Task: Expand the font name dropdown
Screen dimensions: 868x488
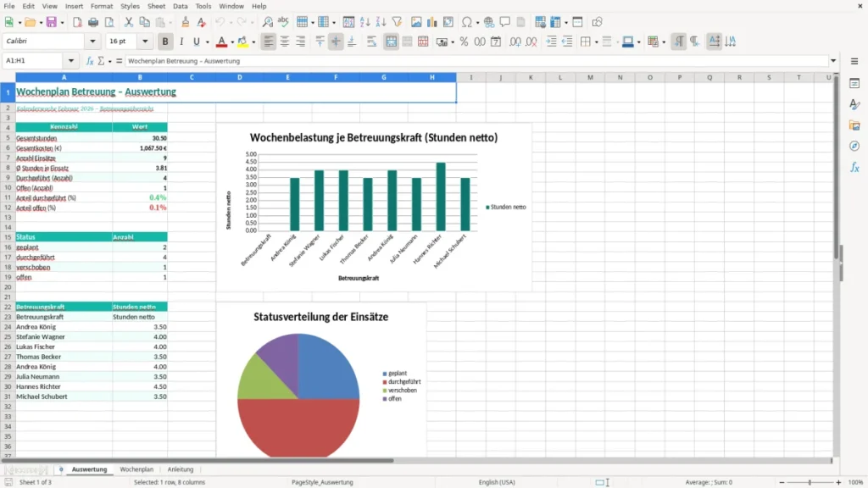Action: point(92,41)
